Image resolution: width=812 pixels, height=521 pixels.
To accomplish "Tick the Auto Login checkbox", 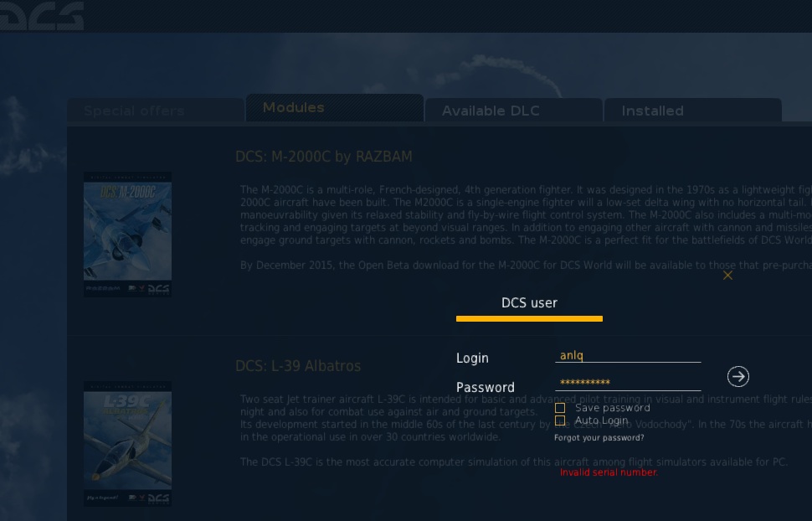I will point(560,420).
